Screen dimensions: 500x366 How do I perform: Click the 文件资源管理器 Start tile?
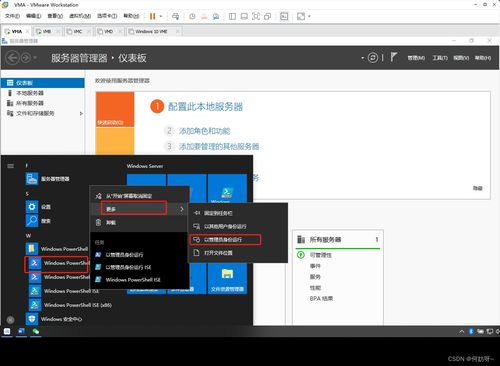pyautogui.click(x=227, y=279)
